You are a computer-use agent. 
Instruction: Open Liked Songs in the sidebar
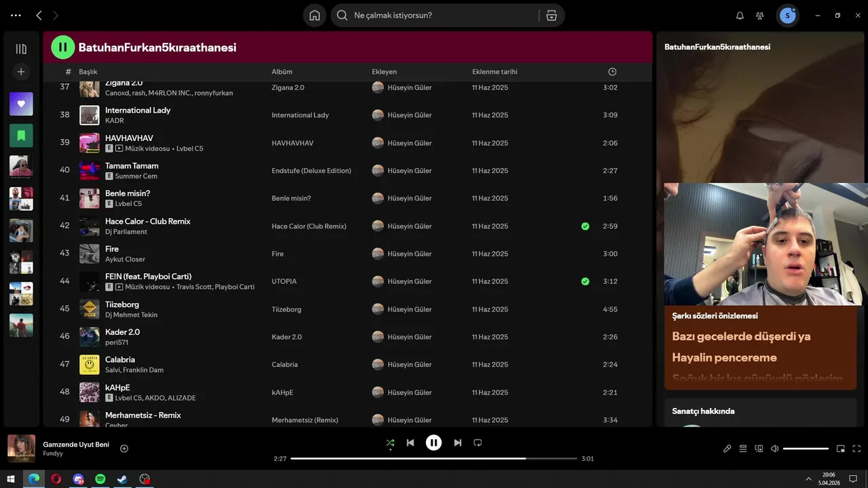[21, 104]
